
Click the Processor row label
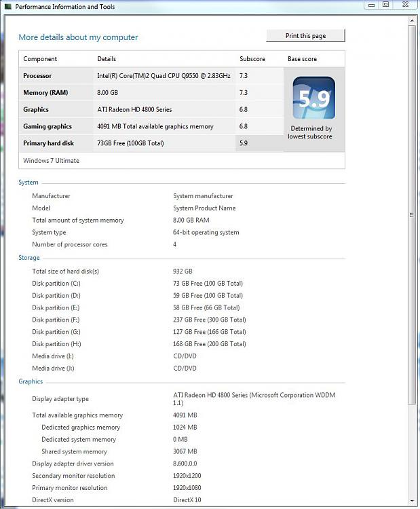(x=37, y=75)
